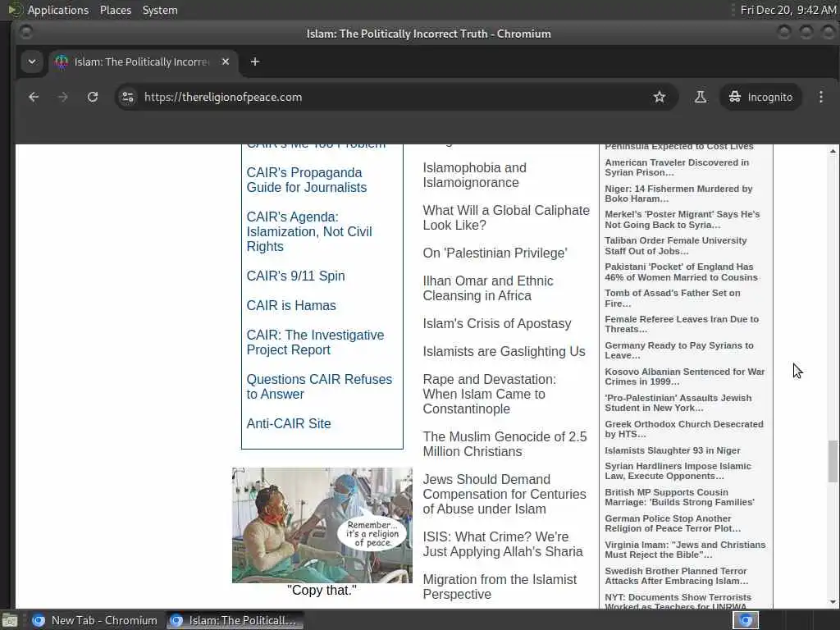Open Germany Ready to Pay Syrians headline
Screen dimensions: 840x630
[678, 350]
